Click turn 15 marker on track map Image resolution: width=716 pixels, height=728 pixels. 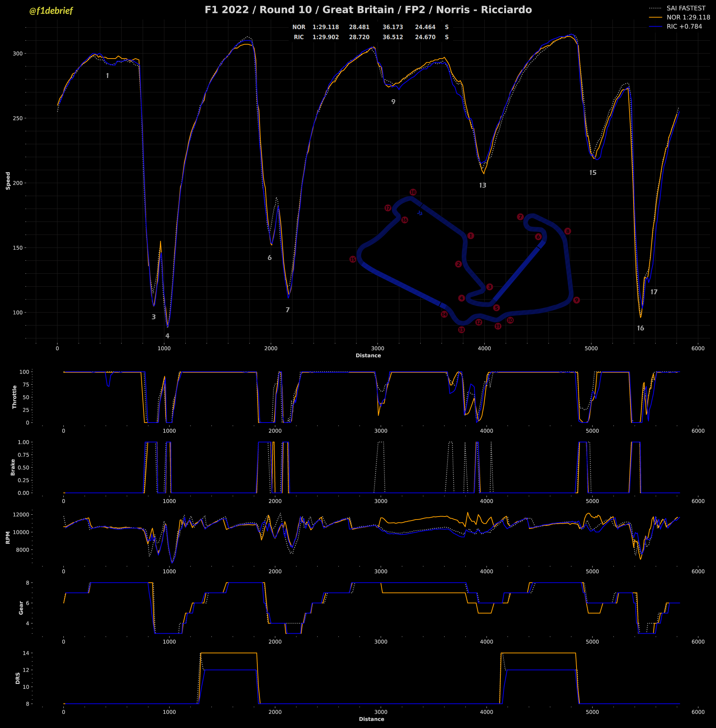point(353,260)
